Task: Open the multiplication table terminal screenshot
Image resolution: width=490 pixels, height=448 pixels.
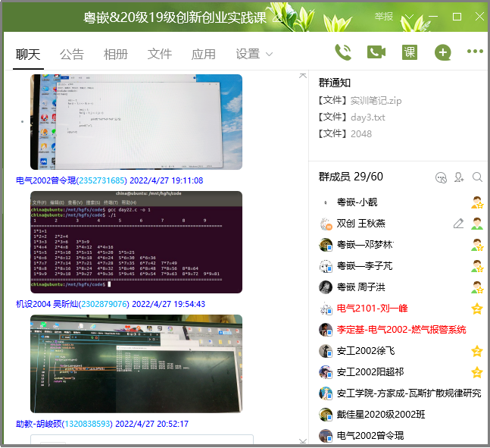Action: (x=136, y=242)
